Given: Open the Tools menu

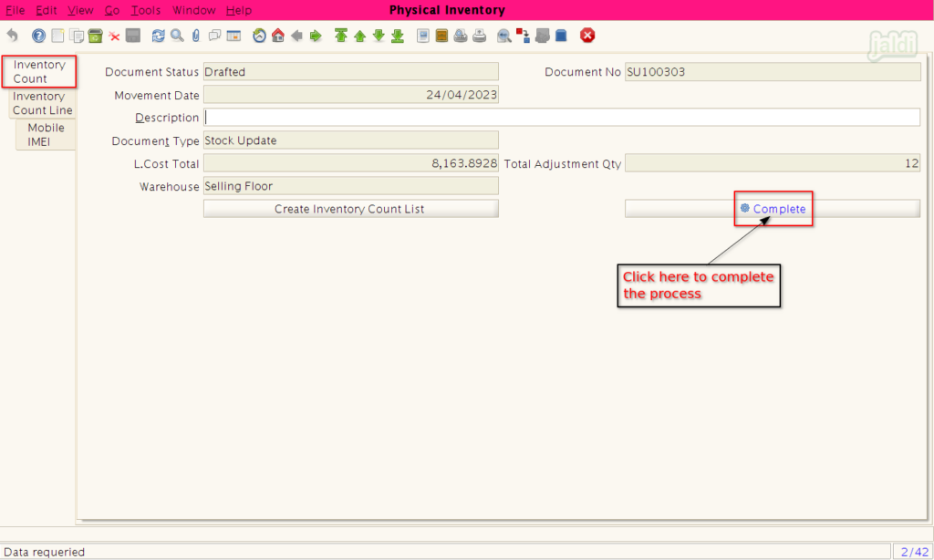Looking at the screenshot, I should 146,10.
